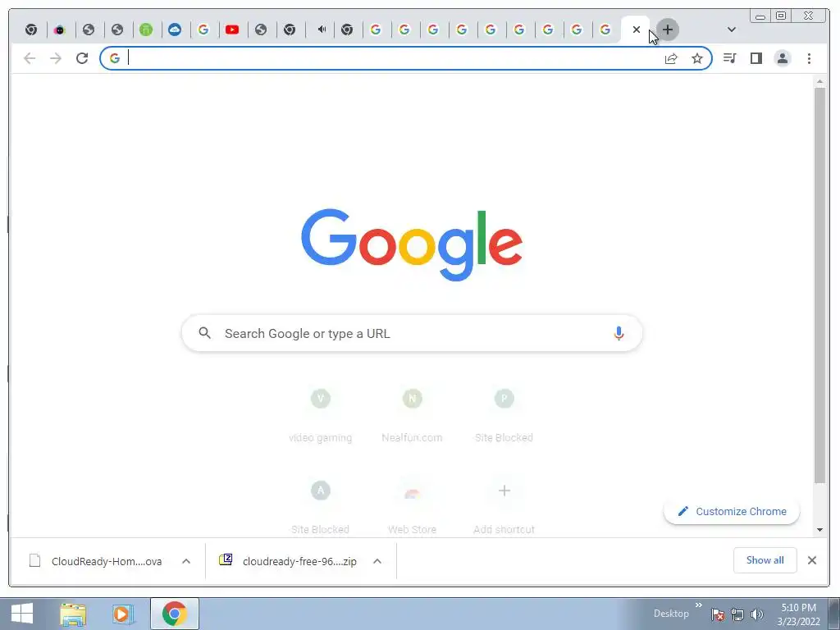
Task: Click the vertical scrollbar thumb
Action: [819, 285]
